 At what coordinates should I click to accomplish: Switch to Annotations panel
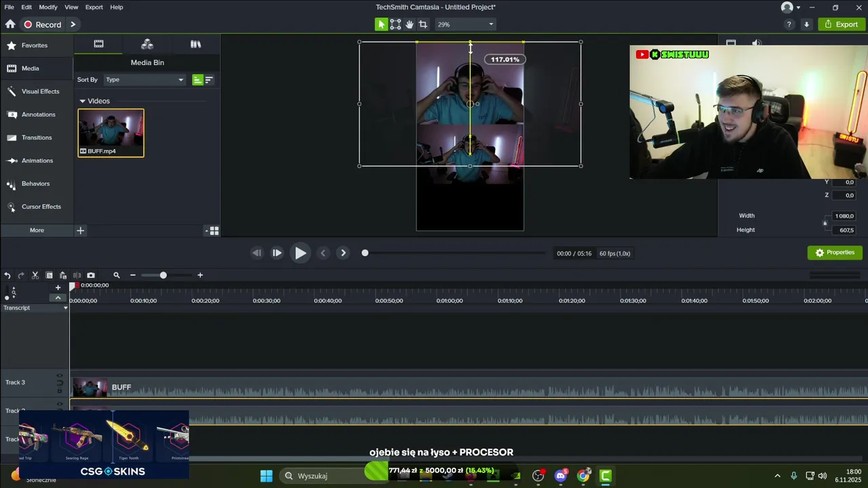pos(37,115)
